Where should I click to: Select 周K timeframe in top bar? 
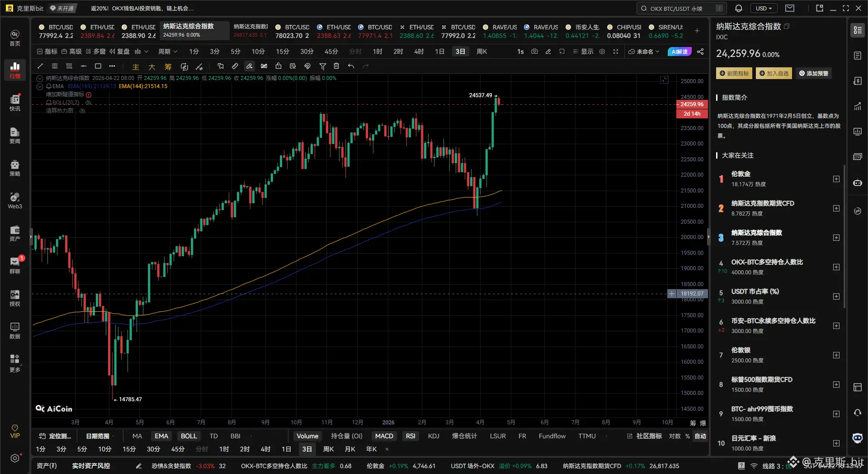tap(481, 52)
